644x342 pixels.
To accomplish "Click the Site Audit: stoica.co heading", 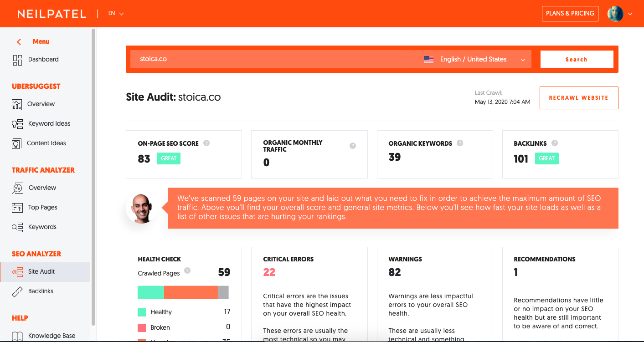I will (173, 97).
